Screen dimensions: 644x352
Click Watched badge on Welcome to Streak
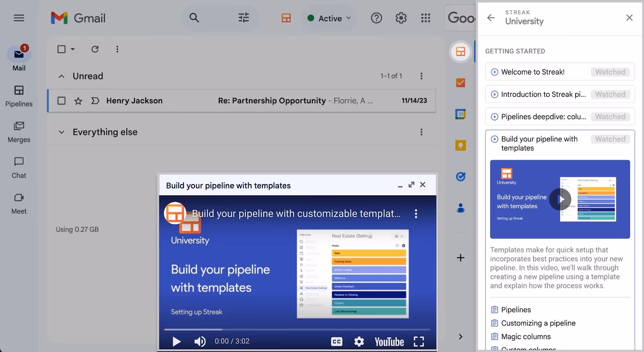(610, 72)
